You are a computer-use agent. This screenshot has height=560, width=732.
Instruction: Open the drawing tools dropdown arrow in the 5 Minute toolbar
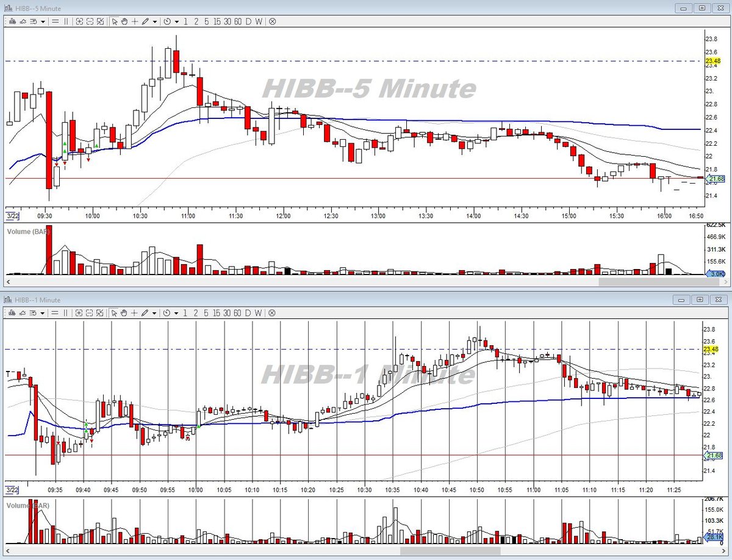(x=155, y=21)
